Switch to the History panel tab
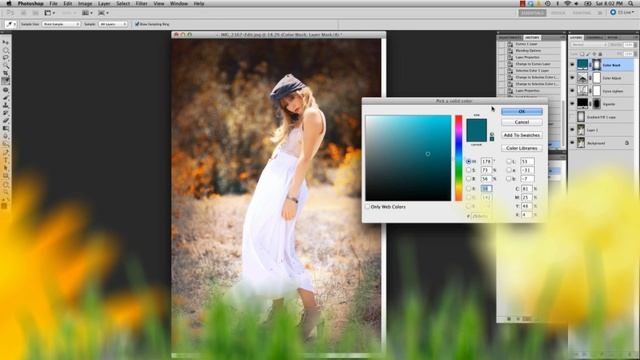Viewport: 640px width, 360px height. click(x=532, y=38)
